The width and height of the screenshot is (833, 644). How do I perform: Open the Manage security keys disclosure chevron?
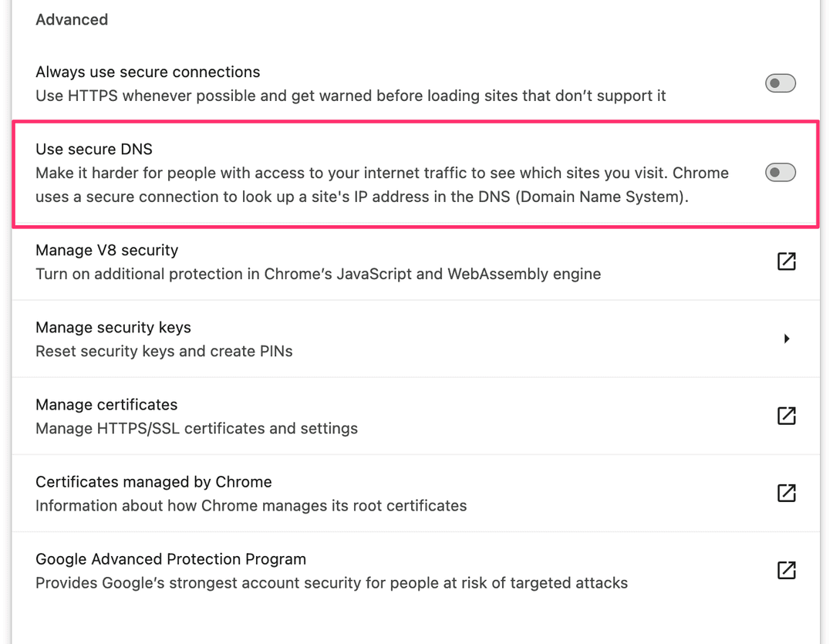click(x=787, y=339)
